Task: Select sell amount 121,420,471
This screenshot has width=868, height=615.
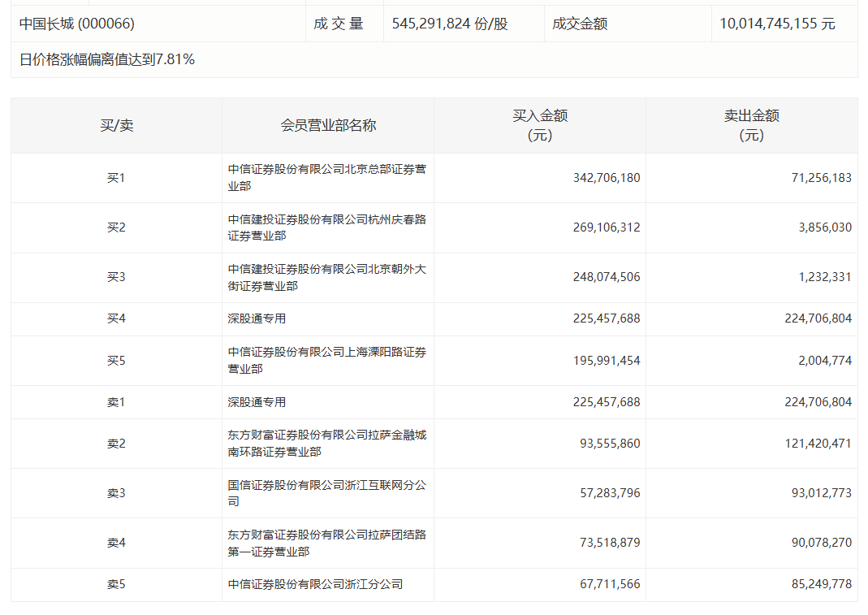Action: (x=818, y=444)
